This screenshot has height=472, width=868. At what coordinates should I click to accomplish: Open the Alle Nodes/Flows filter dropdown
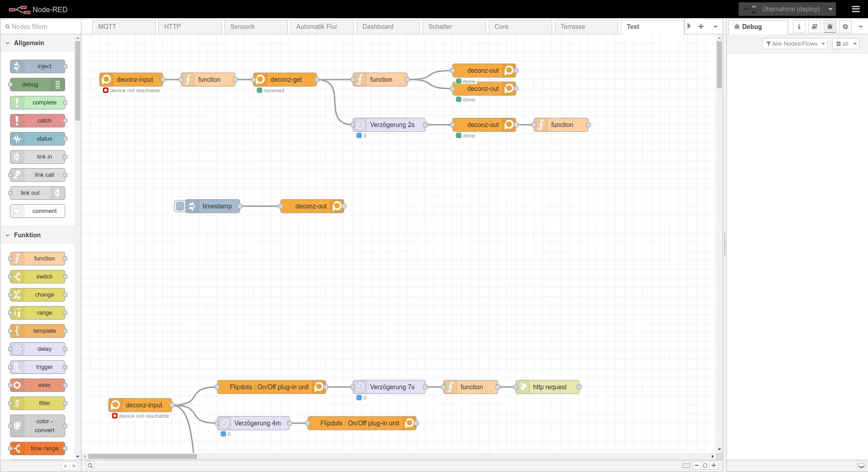point(795,44)
